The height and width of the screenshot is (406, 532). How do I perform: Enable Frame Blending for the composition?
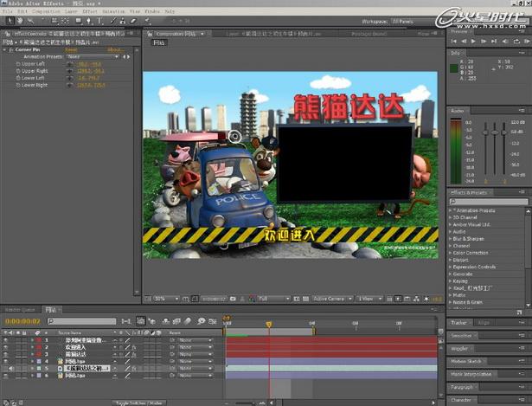[176, 321]
